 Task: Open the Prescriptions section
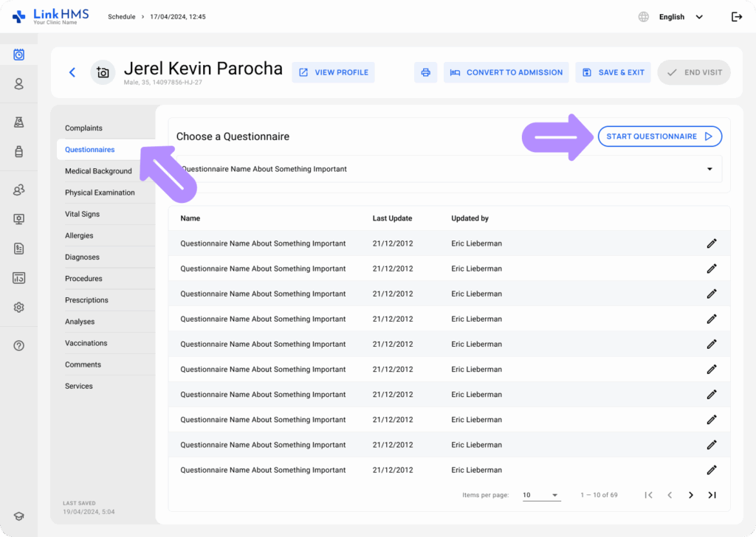coord(86,300)
